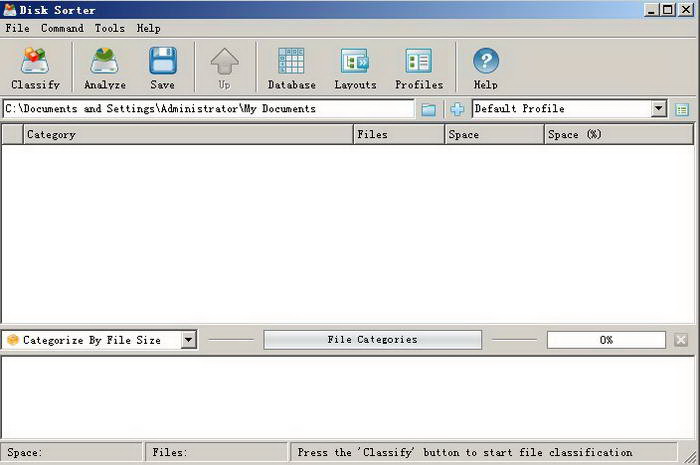Viewport: 700px width, 465px height.
Task: Open the Database toolbar icon
Action: coord(292,68)
